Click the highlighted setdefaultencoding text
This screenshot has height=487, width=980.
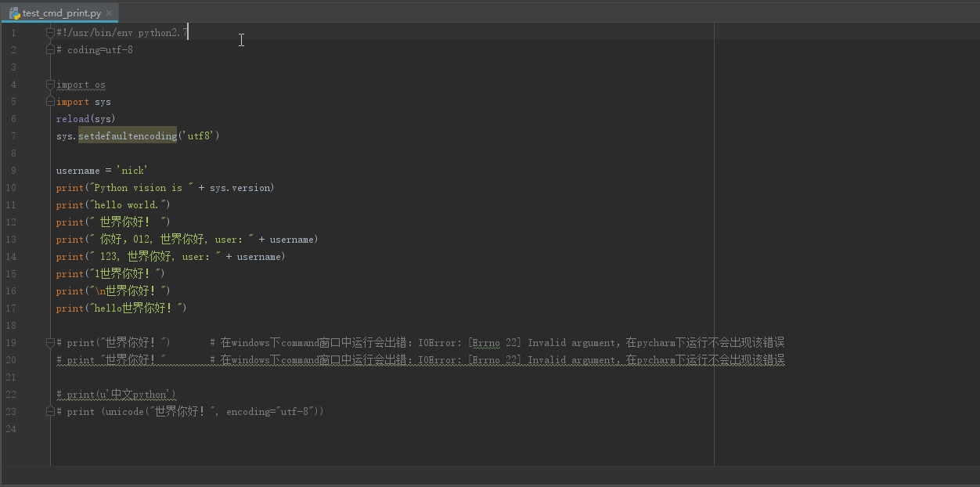tap(127, 135)
